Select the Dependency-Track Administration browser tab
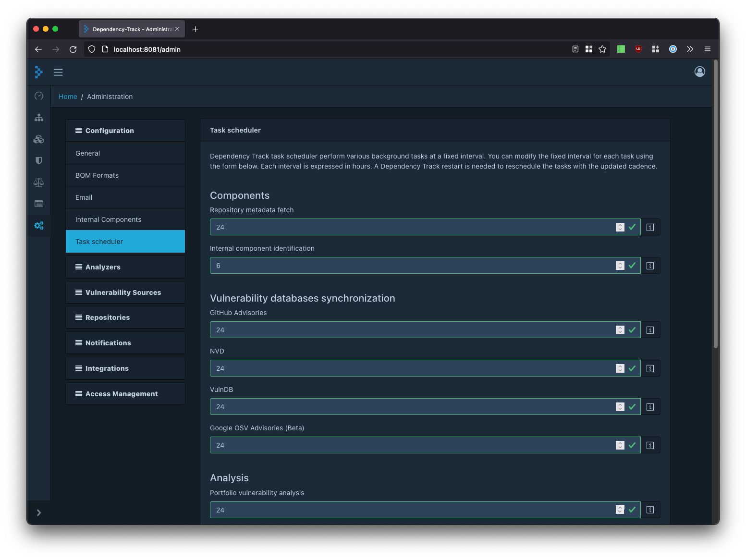 click(x=132, y=29)
